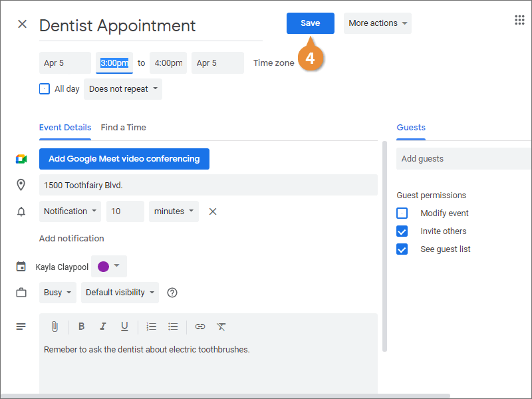The image size is (532, 399).
Task: Select the Guests tab
Action: 411,127
